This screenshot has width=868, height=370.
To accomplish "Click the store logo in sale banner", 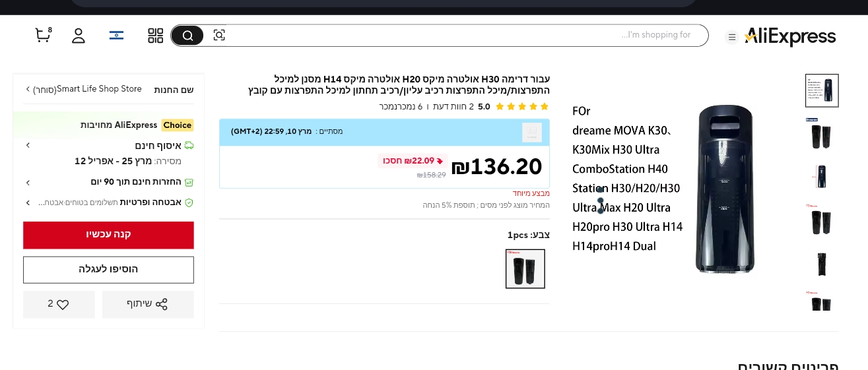I will coord(532,133).
